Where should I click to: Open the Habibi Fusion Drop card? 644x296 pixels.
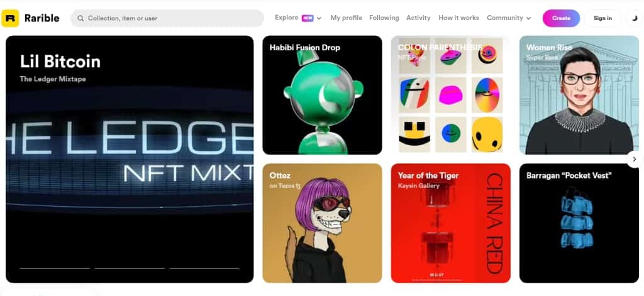[x=323, y=96]
